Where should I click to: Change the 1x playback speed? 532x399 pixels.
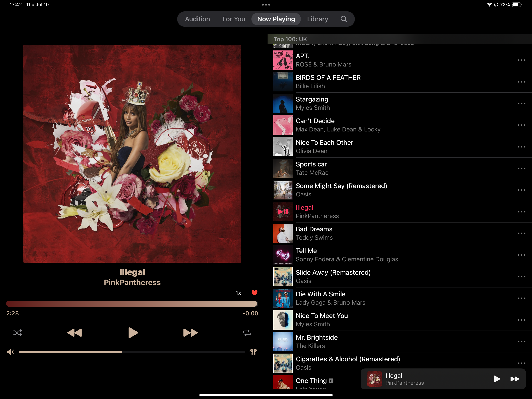pos(238,293)
